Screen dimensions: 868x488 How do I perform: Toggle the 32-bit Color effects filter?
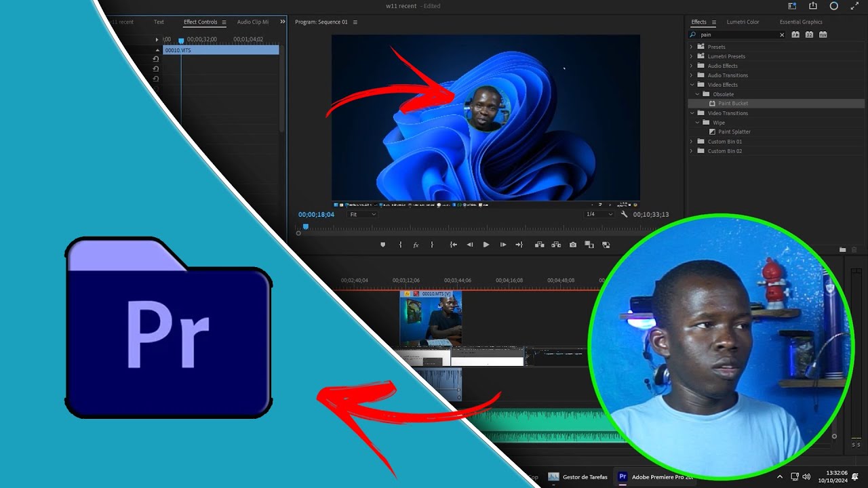(809, 35)
